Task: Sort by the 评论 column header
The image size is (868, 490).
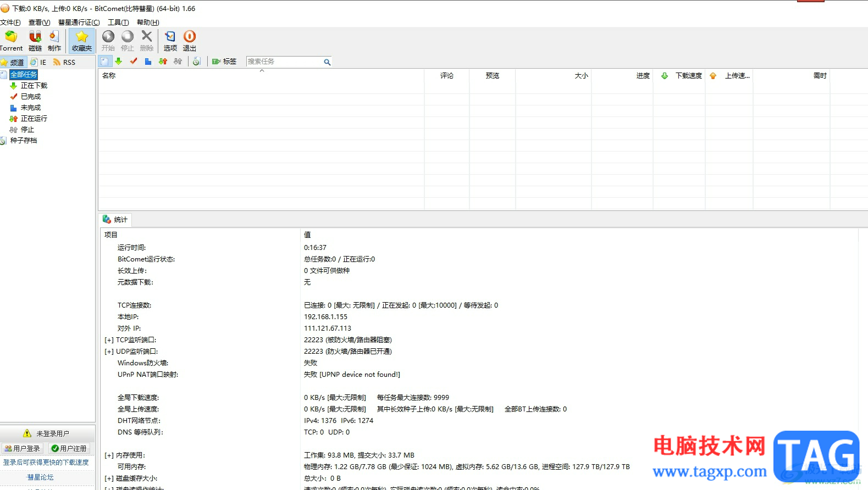Action: click(x=447, y=76)
